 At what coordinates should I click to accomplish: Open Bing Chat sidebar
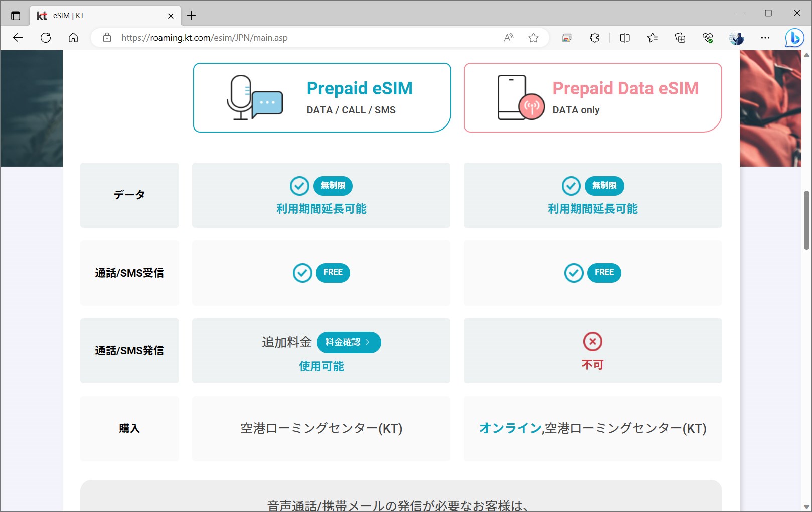[794, 38]
